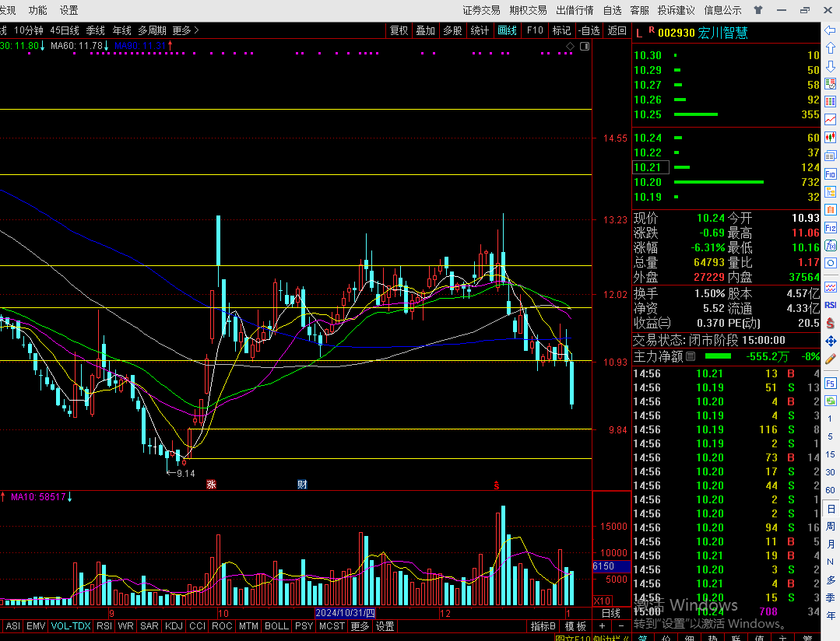Open the 更多 indicators list at bottom
The image size is (840, 641).
coord(360,626)
